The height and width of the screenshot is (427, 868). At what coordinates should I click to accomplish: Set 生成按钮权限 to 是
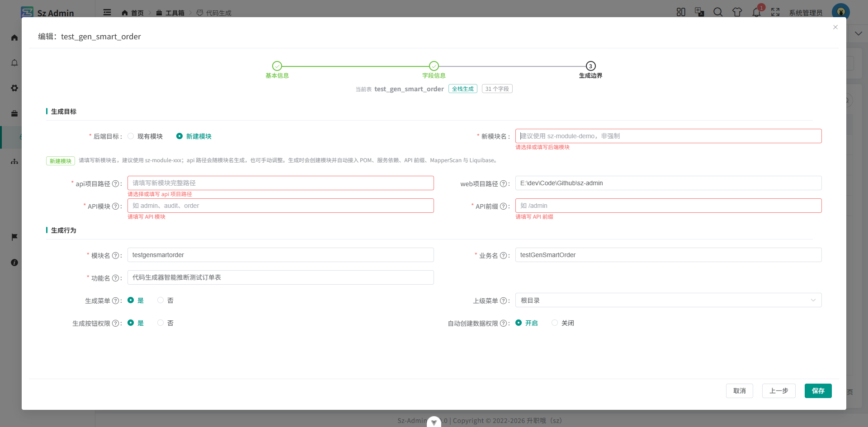136,323
